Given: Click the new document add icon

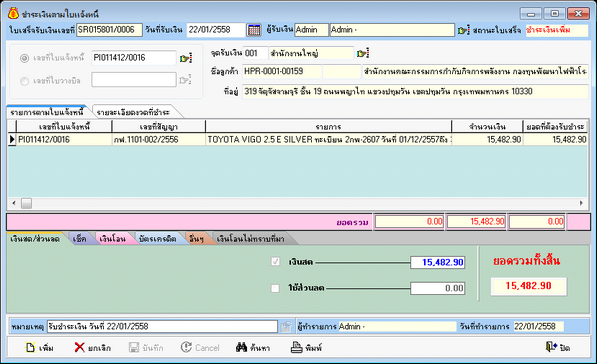Looking at the screenshot, I should [x=30, y=347].
